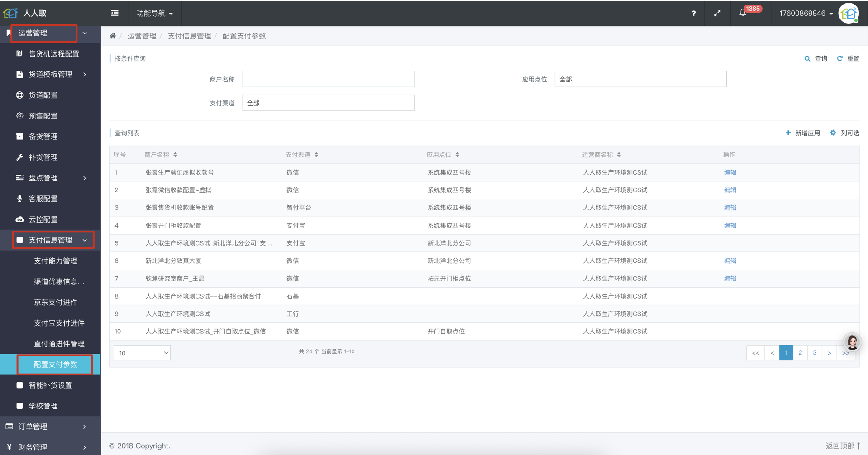Click the home icon in the breadcrumb
Screen dimensions: 868x455
[x=113, y=36]
